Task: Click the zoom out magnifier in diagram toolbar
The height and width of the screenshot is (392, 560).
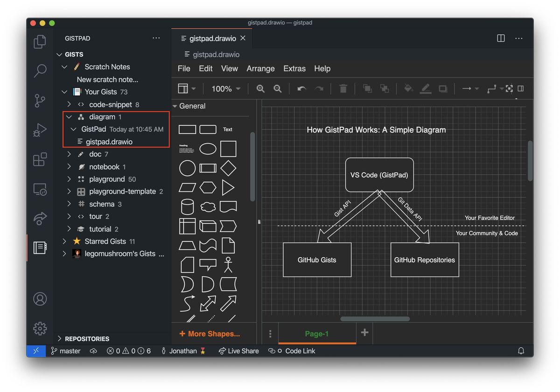Action: point(277,89)
